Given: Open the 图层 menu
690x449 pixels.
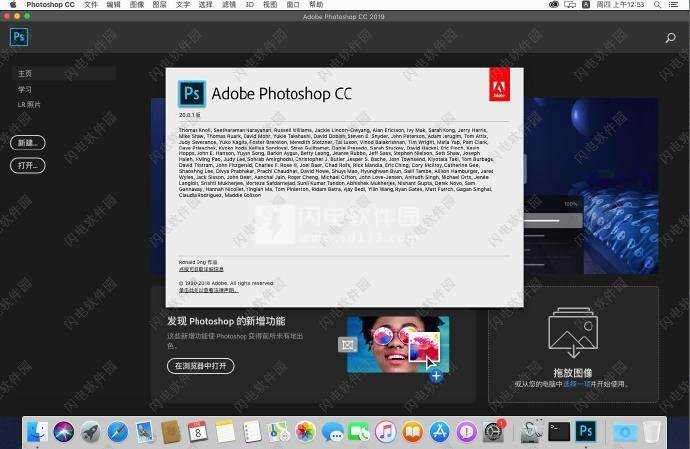Looking at the screenshot, I should [159, 4].
